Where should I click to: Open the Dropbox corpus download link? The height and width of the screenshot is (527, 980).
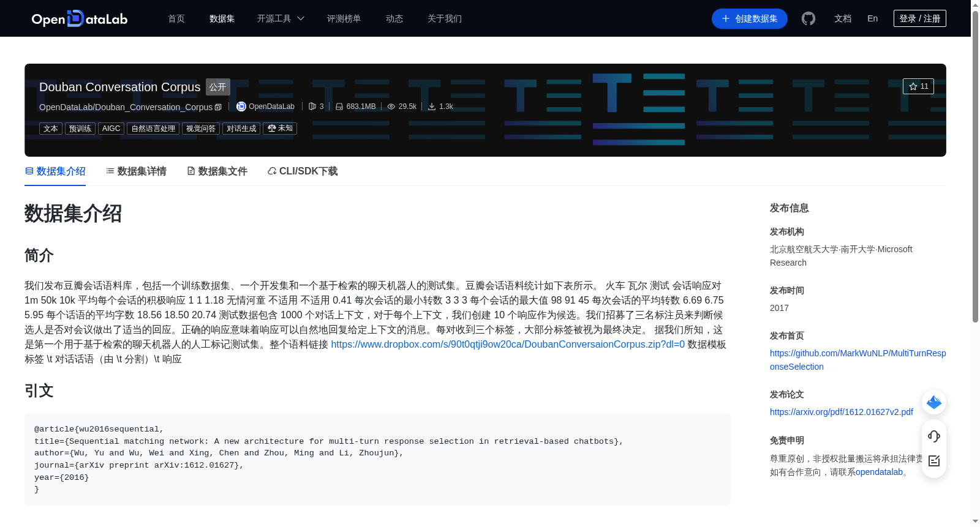[508, 345]
